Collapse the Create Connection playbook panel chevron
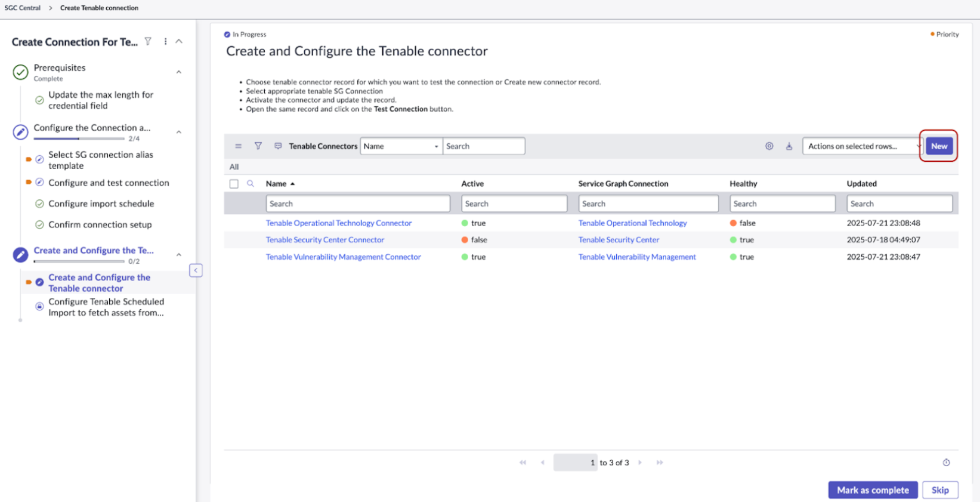 pyautogui.click(x=179, y=42)
